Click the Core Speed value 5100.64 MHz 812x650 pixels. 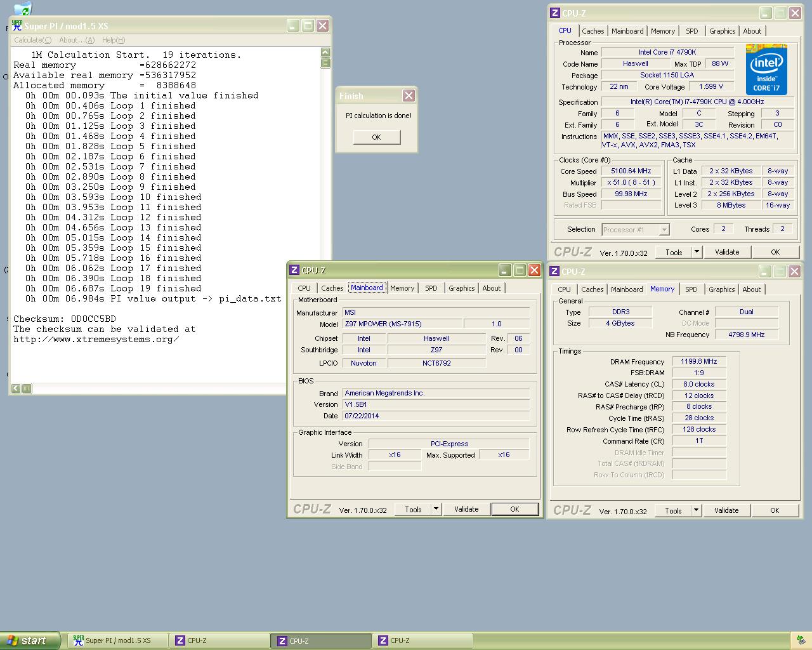[x=631, y=171]
